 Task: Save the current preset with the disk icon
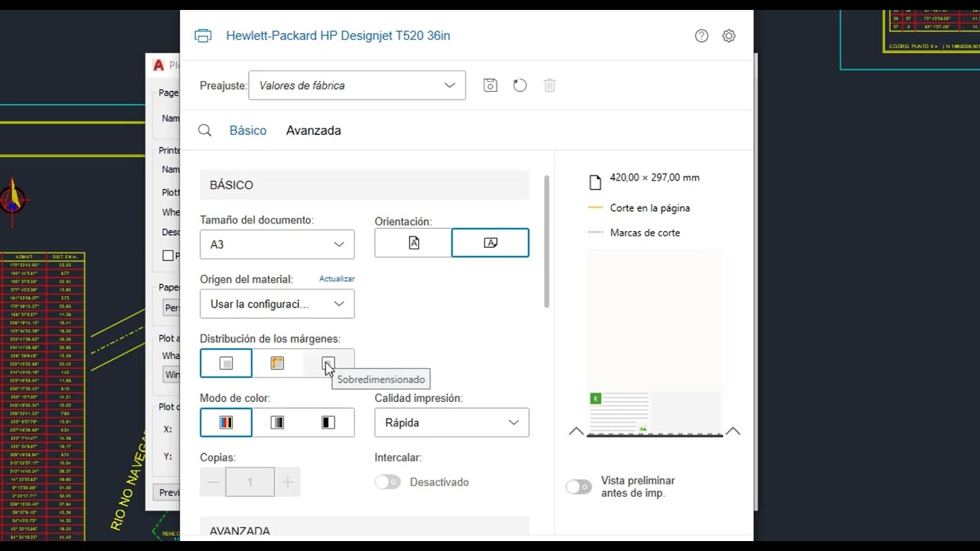point(491,86)
